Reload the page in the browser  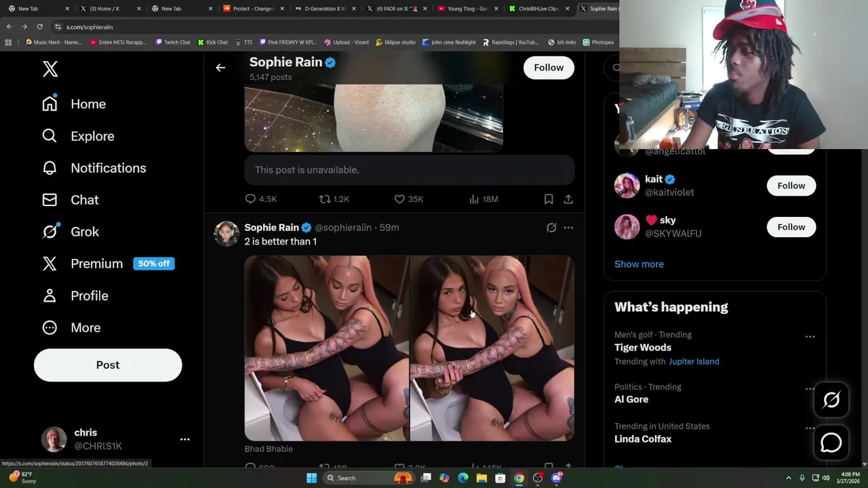point(39,26)
